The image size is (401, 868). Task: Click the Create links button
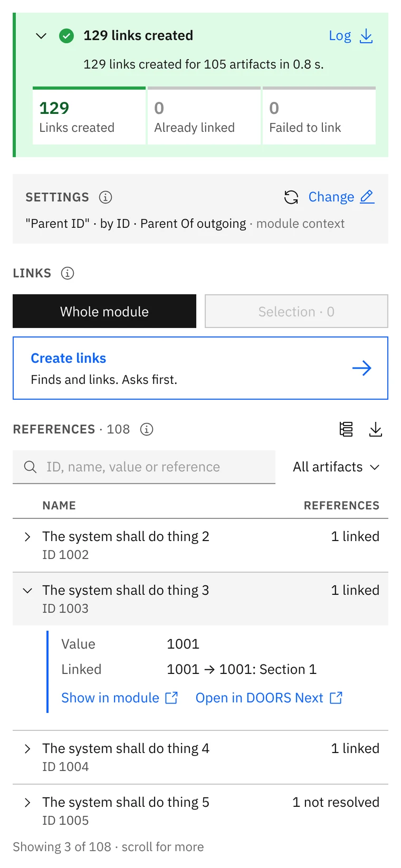[200, 368]
